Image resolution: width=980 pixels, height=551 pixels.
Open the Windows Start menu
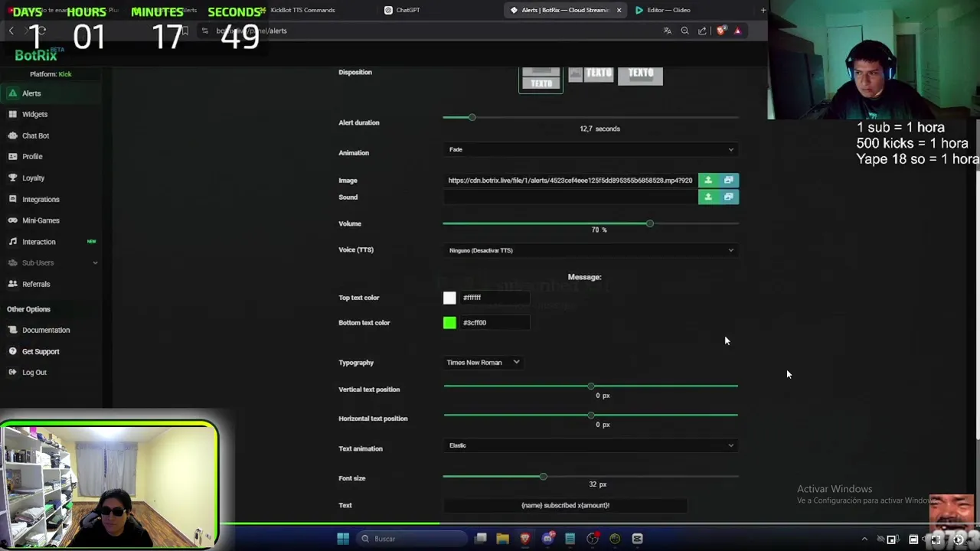(343, 539)
